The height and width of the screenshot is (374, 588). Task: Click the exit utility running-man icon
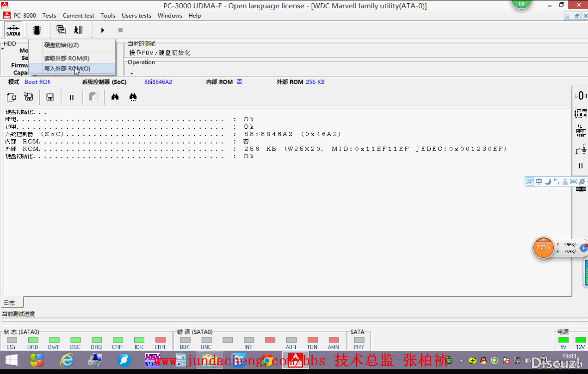[78, 30]
